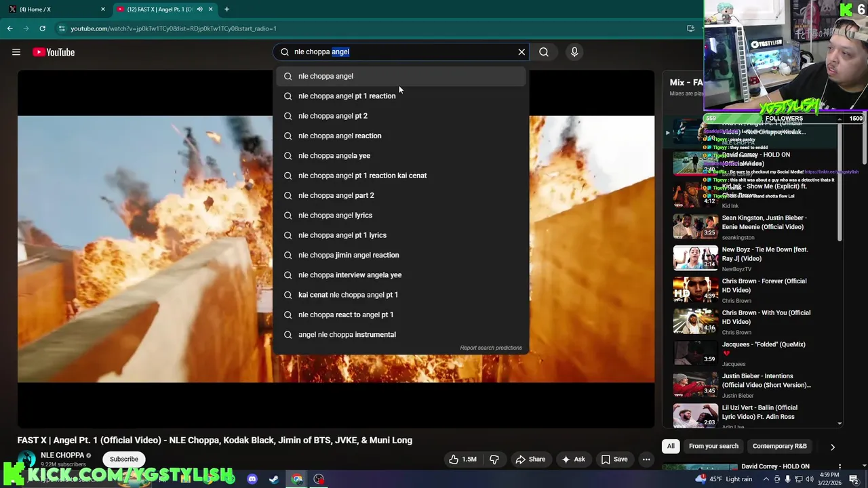Pick 'nle choppa angel pt 1 reaction kai cenat'

(401, 176)
